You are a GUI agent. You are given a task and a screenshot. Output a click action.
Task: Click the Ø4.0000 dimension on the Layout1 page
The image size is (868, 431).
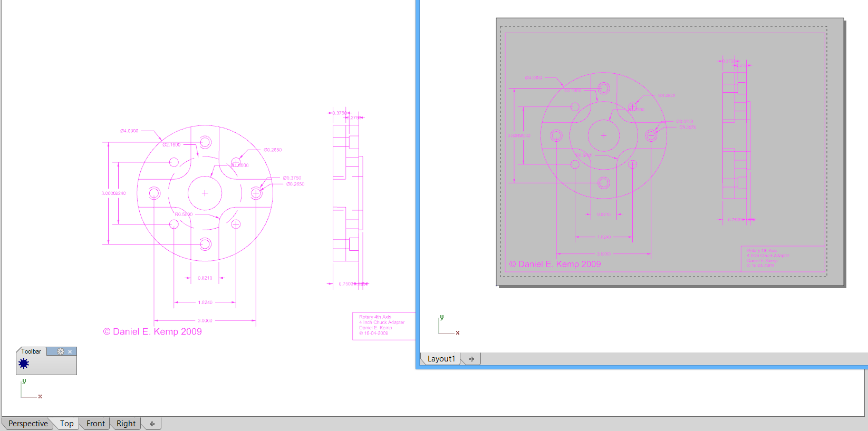coord(533,77)
